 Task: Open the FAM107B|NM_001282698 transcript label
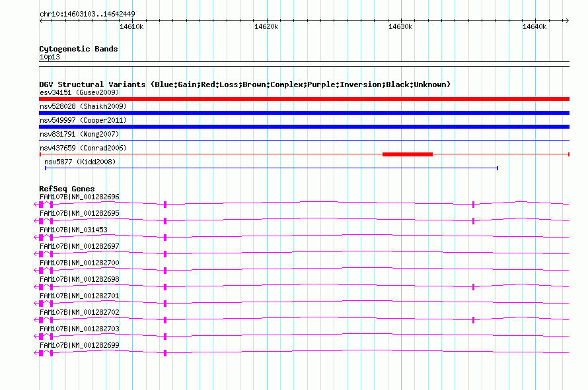pyautogui.click(x=79, y=280)
